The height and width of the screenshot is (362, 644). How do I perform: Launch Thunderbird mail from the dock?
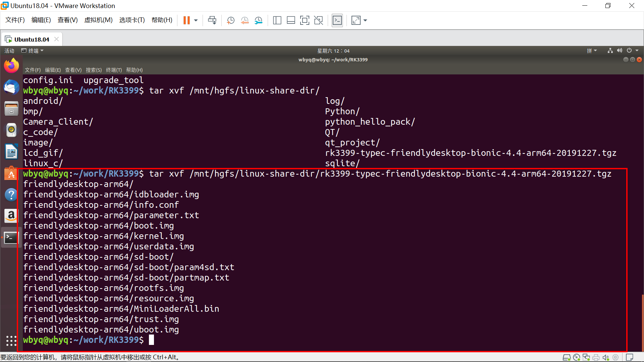[11, 87]
